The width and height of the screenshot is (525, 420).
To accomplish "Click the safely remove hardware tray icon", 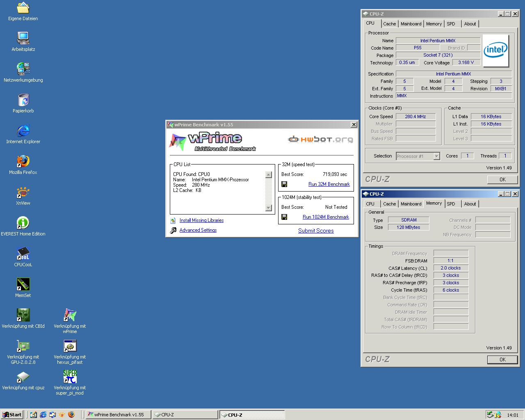I will [x=490, y=415].
